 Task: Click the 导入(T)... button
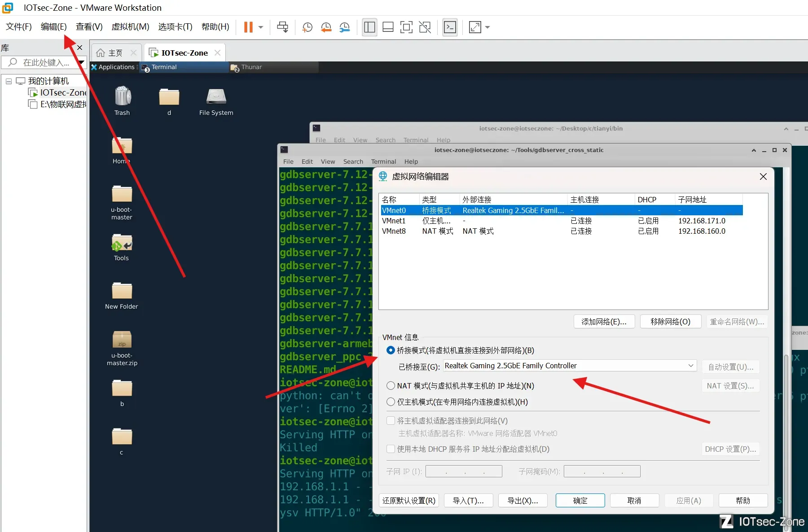[x=468, y=501]
